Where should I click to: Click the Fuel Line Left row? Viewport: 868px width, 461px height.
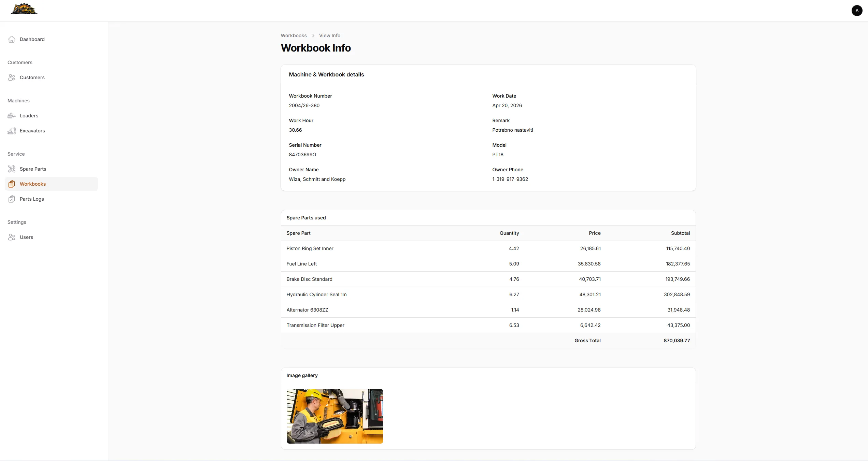click(x=488, y=264)
